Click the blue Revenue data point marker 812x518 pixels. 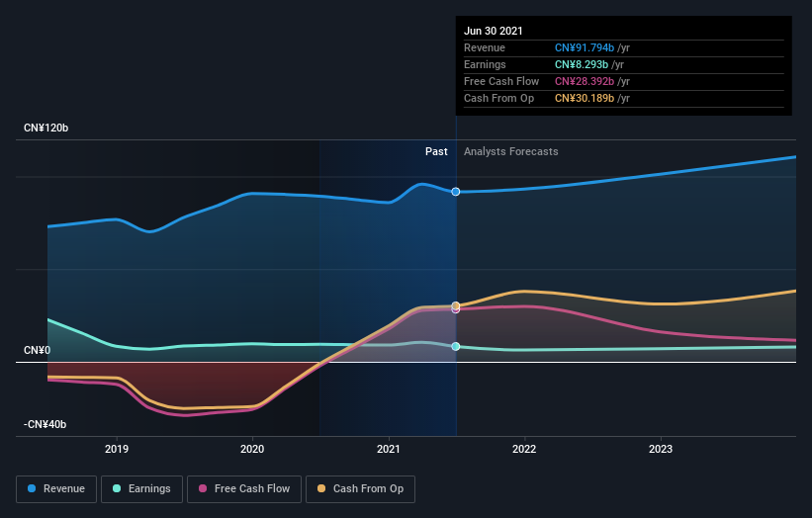456,192
